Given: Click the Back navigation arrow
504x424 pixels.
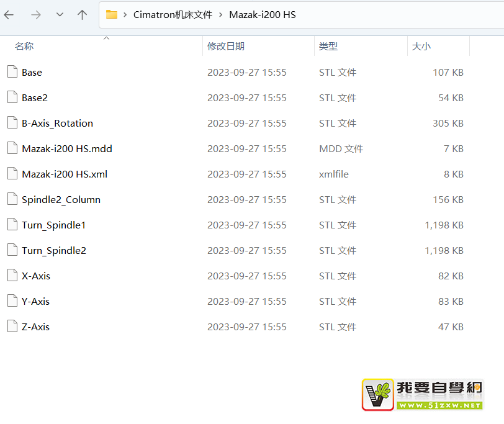Looking at the screenshot, I should pos(9,15).
